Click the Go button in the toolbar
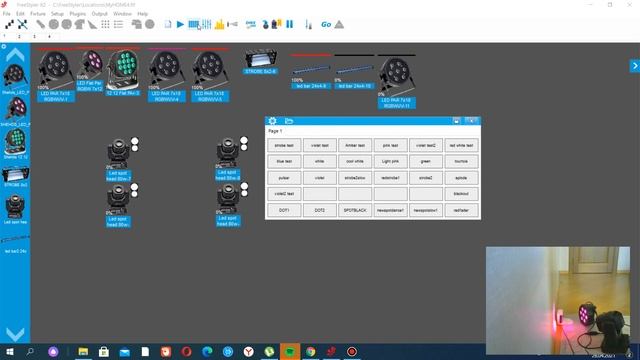 tap(326, 24)
